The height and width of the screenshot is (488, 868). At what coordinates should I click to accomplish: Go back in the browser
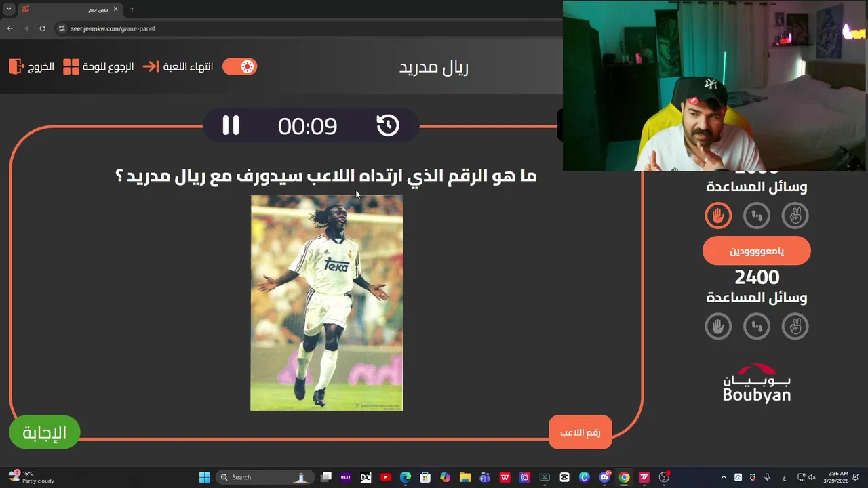(9, 28)
